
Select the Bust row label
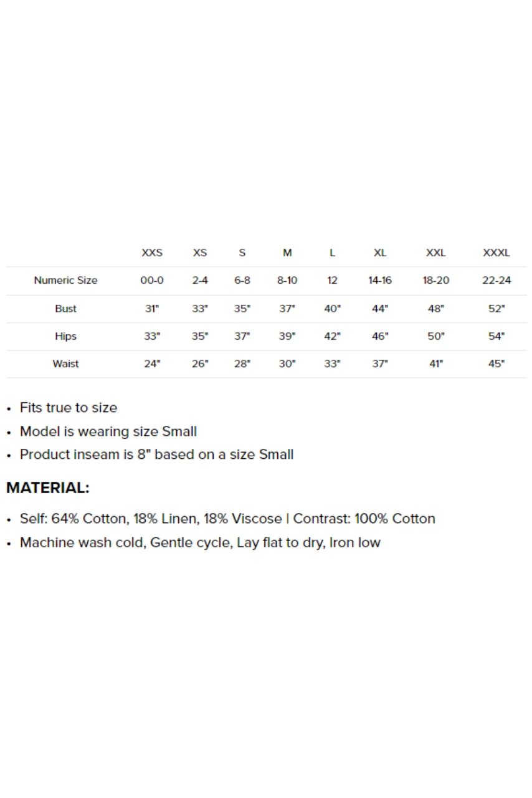click(65, 309)
